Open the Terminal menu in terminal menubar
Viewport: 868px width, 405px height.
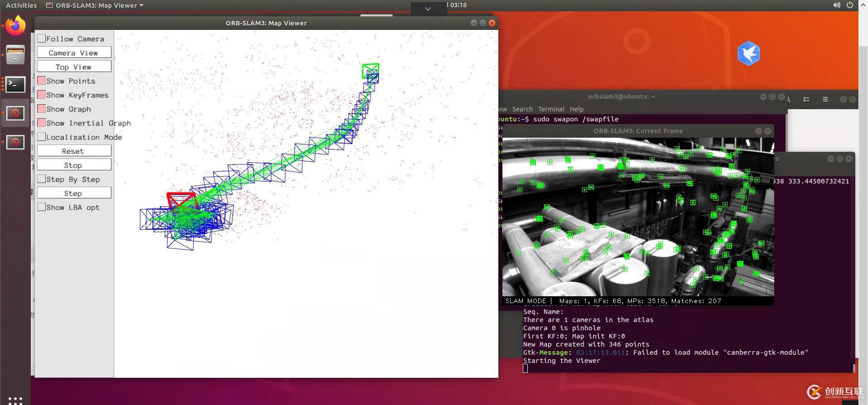(x=551, y=109)
